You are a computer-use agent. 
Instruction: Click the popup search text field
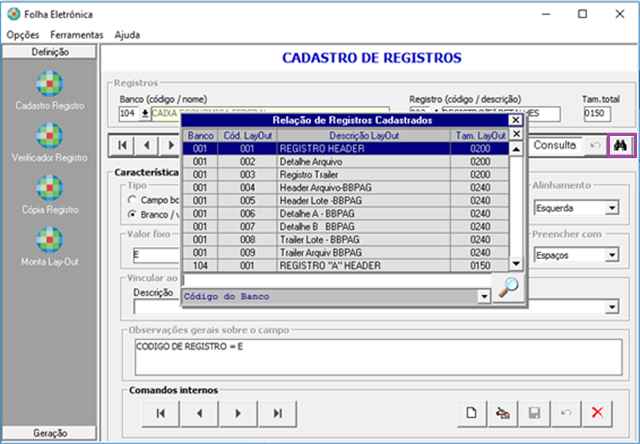pyautogui.click(x=336, y=281)
